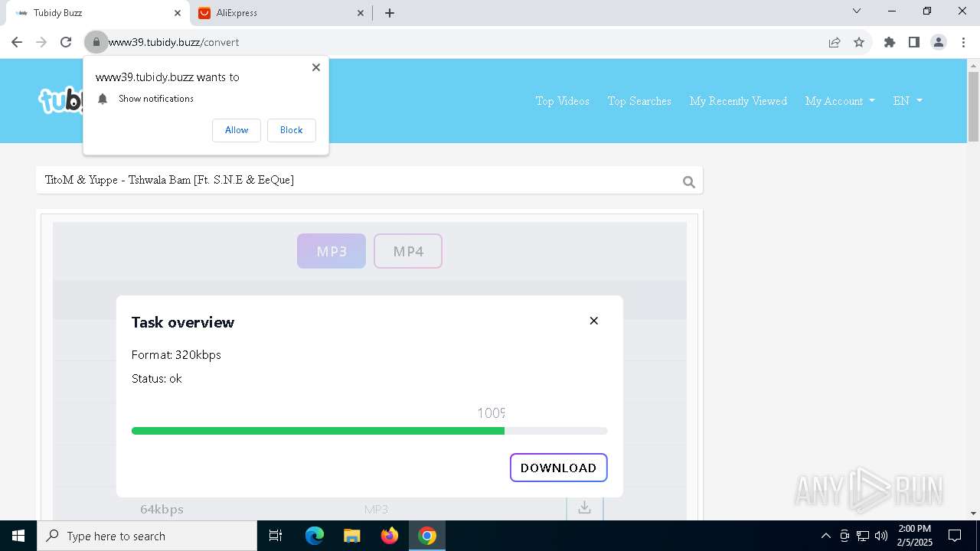This screenshot has height=551, width=980.
Task: Open taskbar clock and date
Action: point(915,536)
